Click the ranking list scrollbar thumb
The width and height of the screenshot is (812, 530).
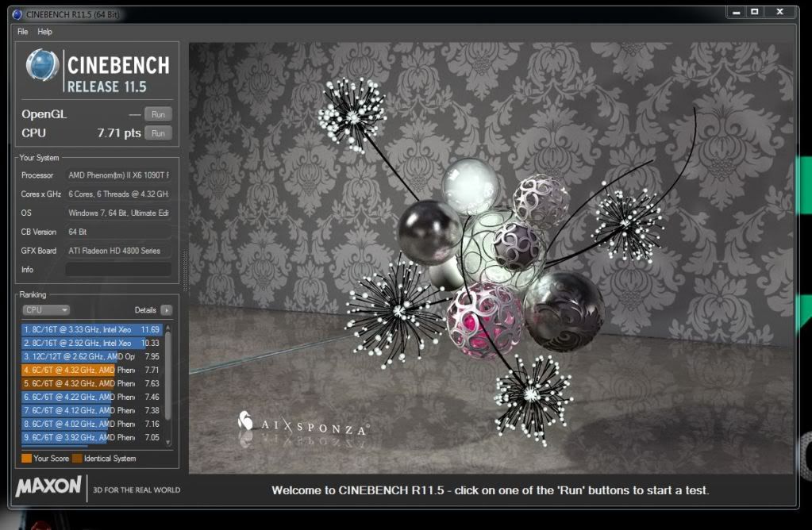click(x=167, y=376)
